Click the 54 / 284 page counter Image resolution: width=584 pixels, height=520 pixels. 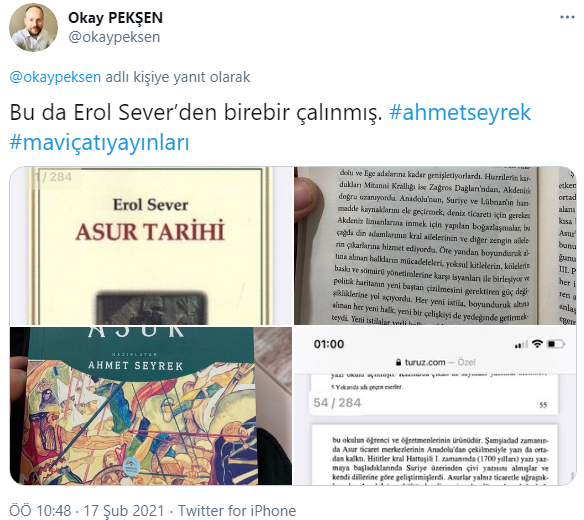(x=337, y=403)
